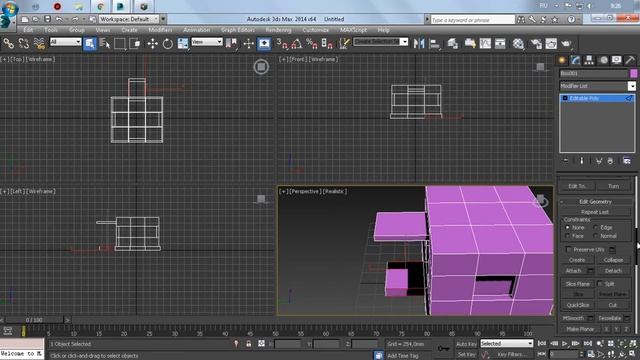Open the Help menu
This screenshot has width=640, height=360.
click(383, 30)
